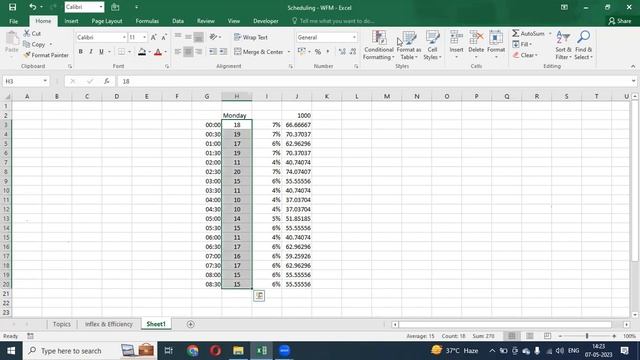Image resolution: width=640 pixels, height=360 pixels.
Task: Open File Explorer from the taskbar
Action: [x=238, y=351]
